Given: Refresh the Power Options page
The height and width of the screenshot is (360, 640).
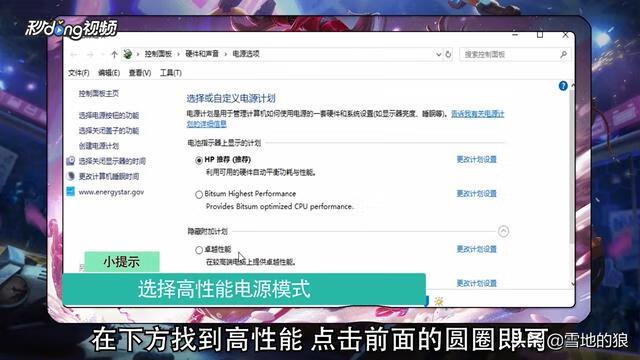Looking at the screenshot, I should (448, 54).
